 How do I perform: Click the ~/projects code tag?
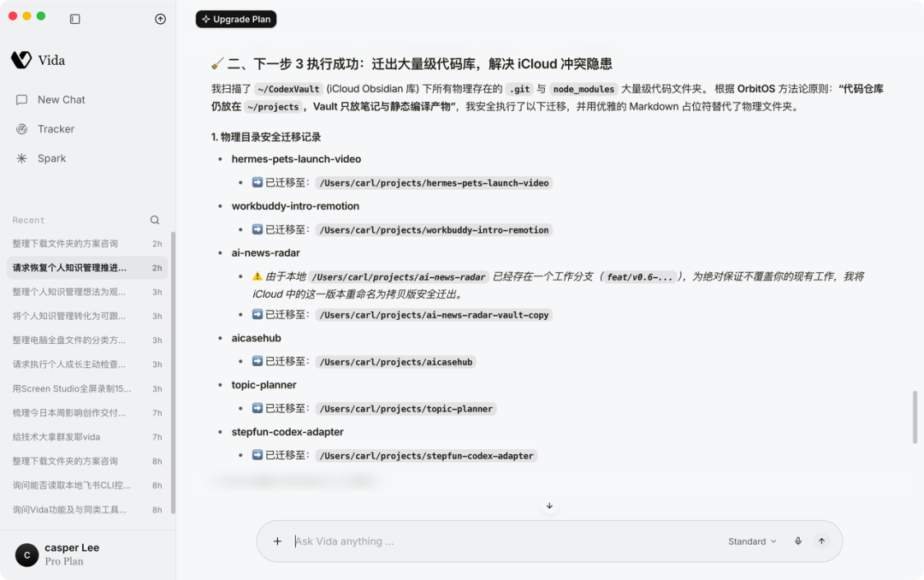(x=273, y=107)
